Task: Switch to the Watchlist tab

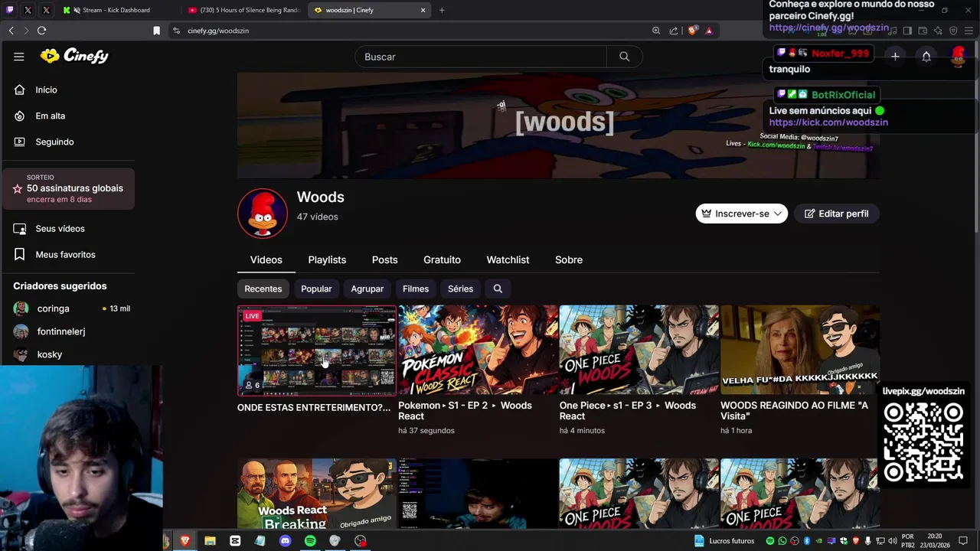Action: pos(508,260)
